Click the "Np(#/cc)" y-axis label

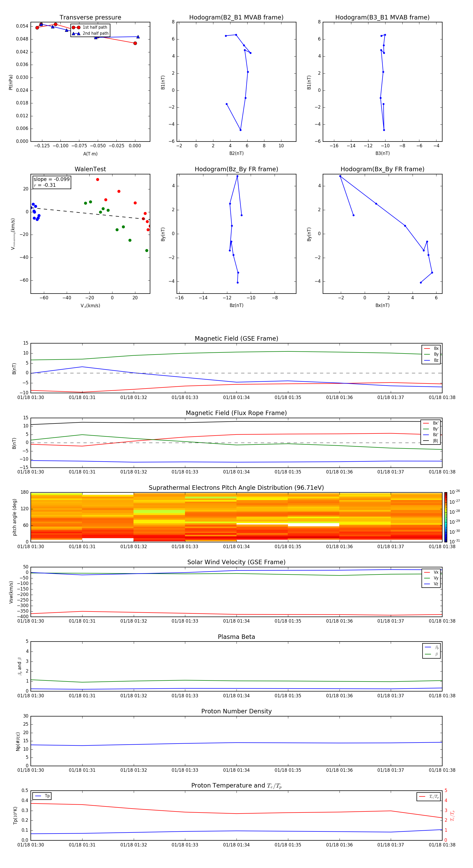click(18, 741)
